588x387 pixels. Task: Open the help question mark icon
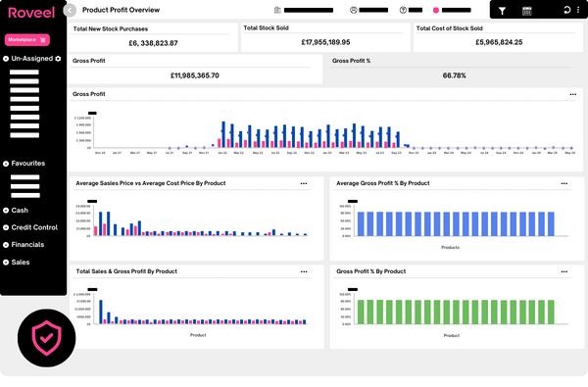click(x=403, y=10)
